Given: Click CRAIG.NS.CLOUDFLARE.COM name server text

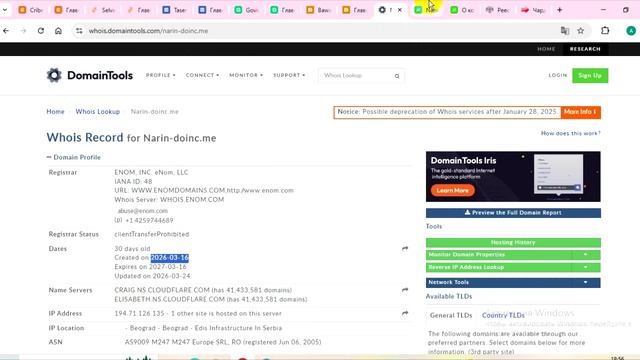Looking at the screenshot, I should tap(162, 290).
